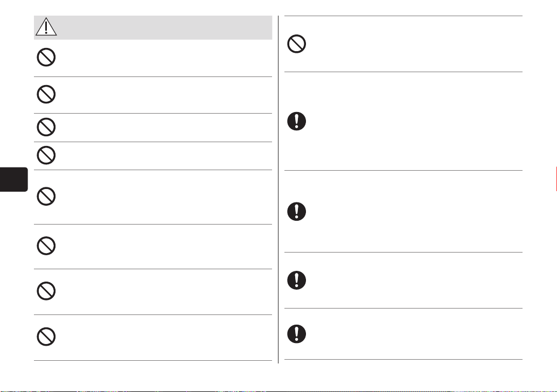Click the first mandatory exclamation icon, right column
The image size is (557, 392).
point(297,121)
